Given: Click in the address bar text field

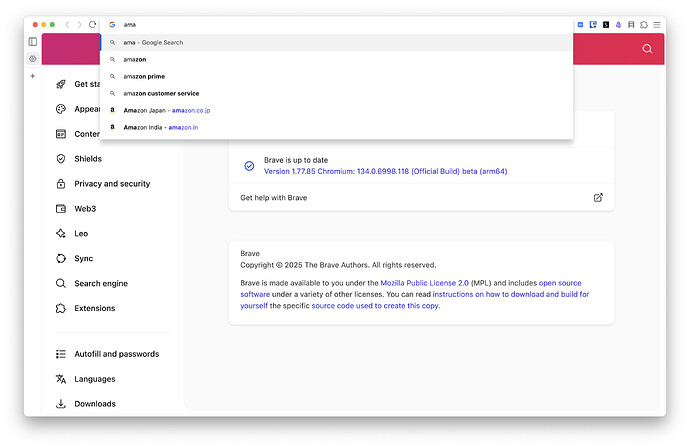Looking at the screenshot, I should pyautogui.click(x=300, y=24).
